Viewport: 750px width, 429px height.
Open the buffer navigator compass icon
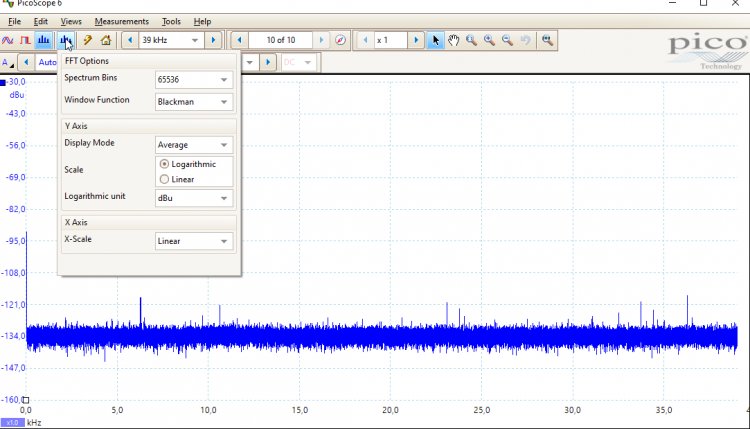click(340, 40)
